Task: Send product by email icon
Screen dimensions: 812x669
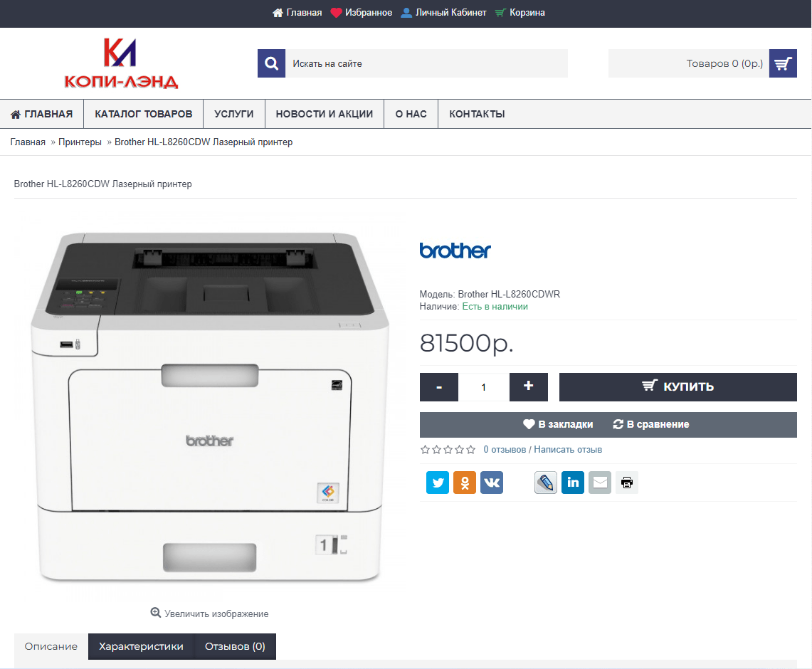Action: tap(600, 483)
